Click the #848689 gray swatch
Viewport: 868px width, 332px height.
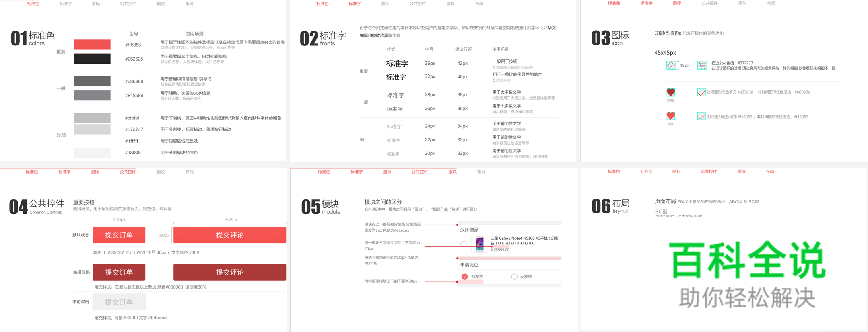92,95
